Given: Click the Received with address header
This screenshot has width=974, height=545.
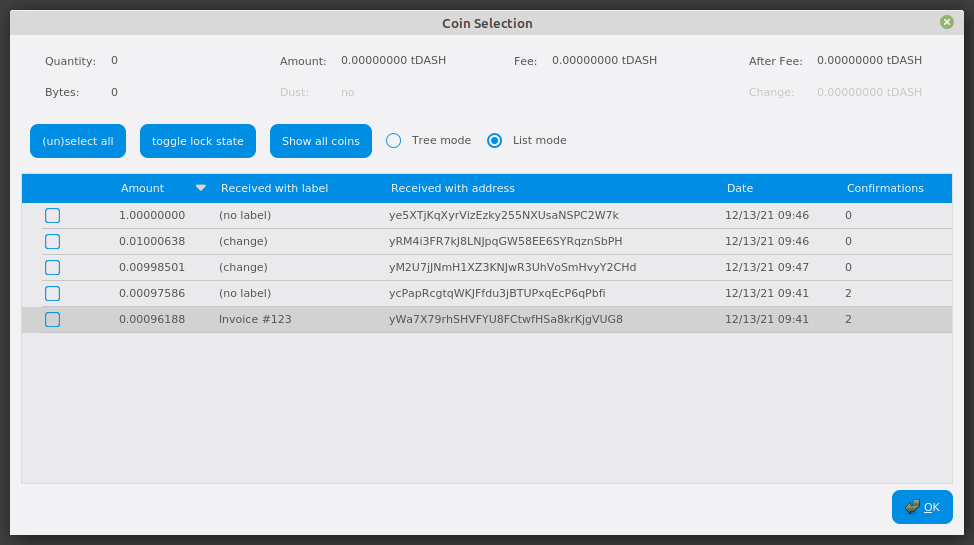Looking at the screenshot, I should (452, 188).
